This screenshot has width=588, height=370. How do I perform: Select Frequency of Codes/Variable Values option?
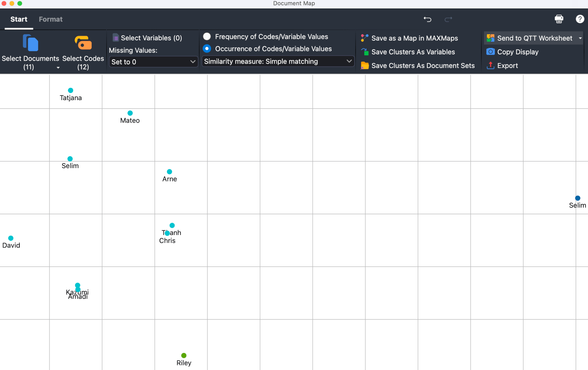[x=207, y=36]
